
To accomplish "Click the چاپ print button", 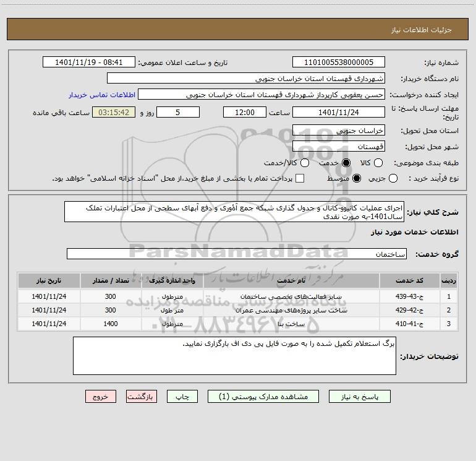I will click(182, 397).
